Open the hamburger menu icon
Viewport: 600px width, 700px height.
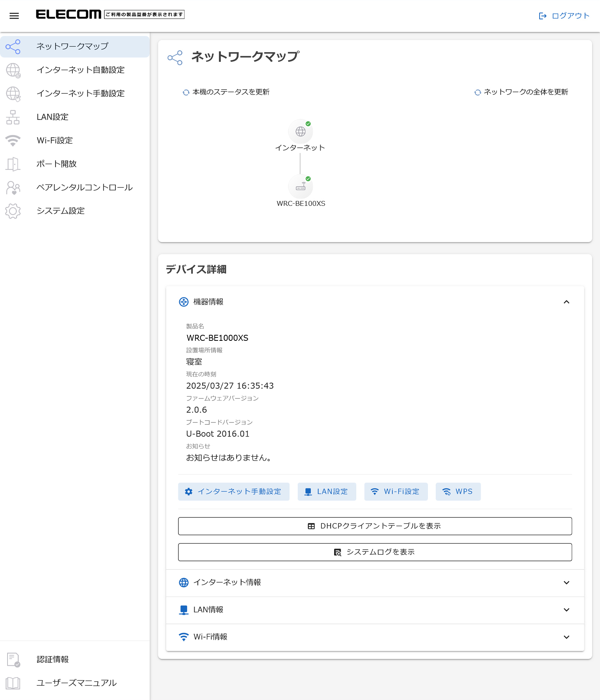click(x=14, y=16)
